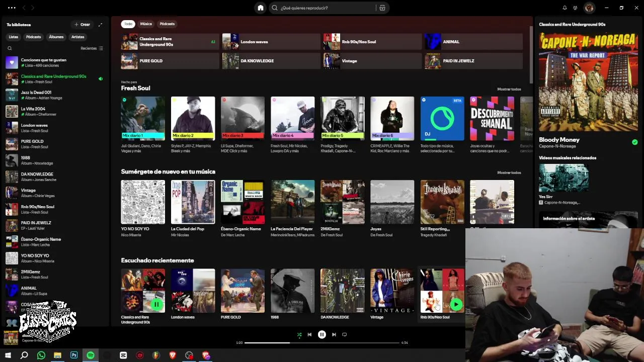Open File Explorer from the taskbar

point(57,355)
